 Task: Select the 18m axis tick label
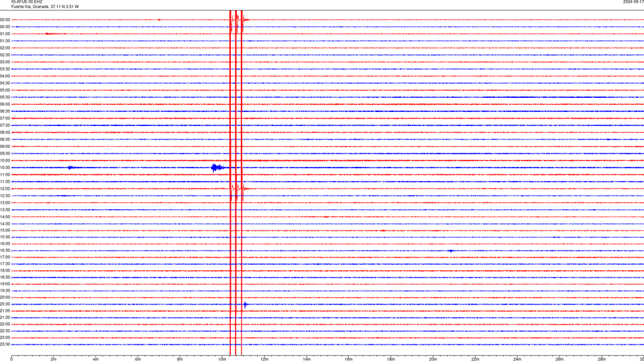[391, 359]
